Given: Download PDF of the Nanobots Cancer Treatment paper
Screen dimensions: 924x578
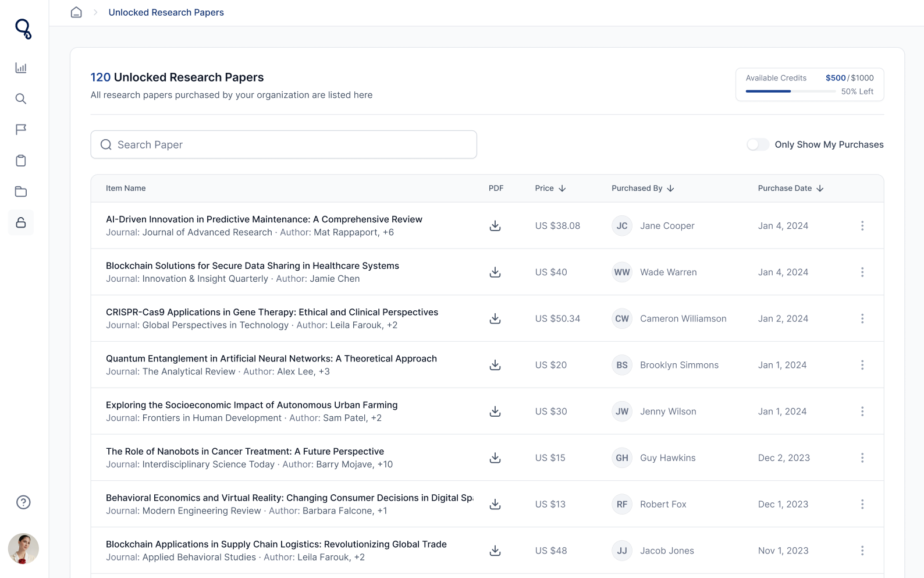Looking at the screenshot, I should coord(495,458).
